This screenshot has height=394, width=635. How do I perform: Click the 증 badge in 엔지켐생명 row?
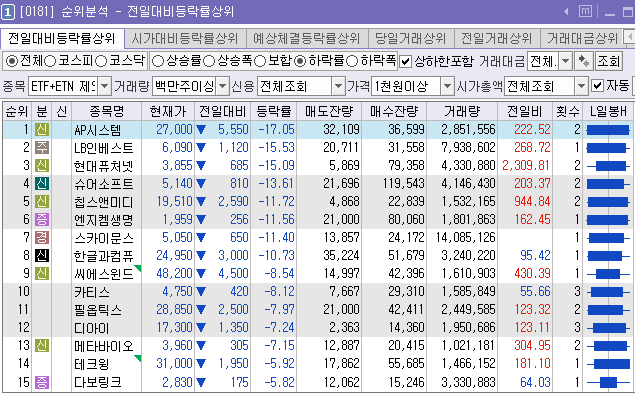(42, 219)
